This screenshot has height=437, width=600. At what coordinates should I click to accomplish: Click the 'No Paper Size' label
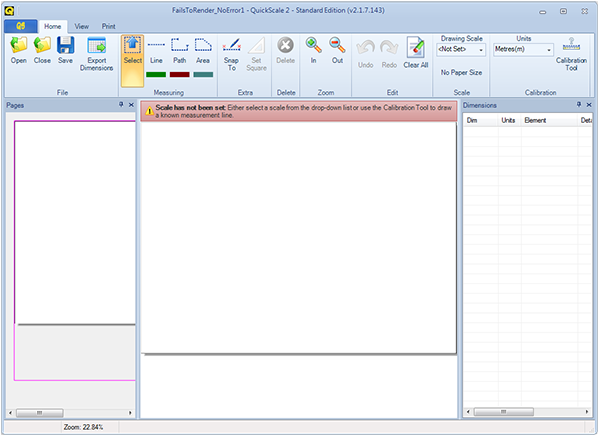click(x=461, y=72)
